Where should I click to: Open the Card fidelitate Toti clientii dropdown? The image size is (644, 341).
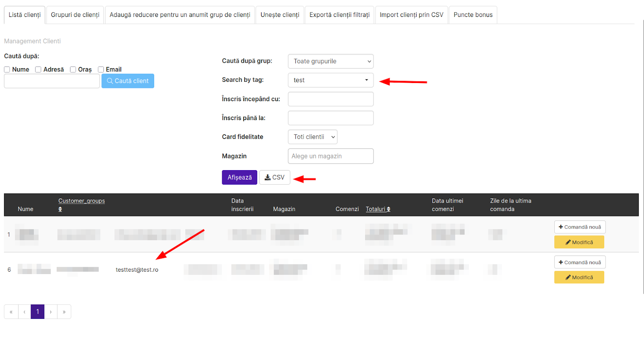click(313, 137)
